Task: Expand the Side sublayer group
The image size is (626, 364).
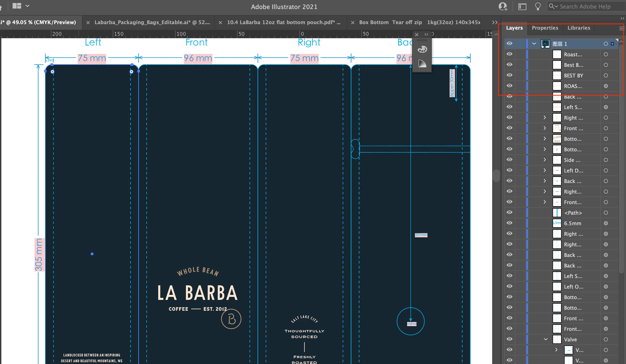Action: [x=545, y=160]
